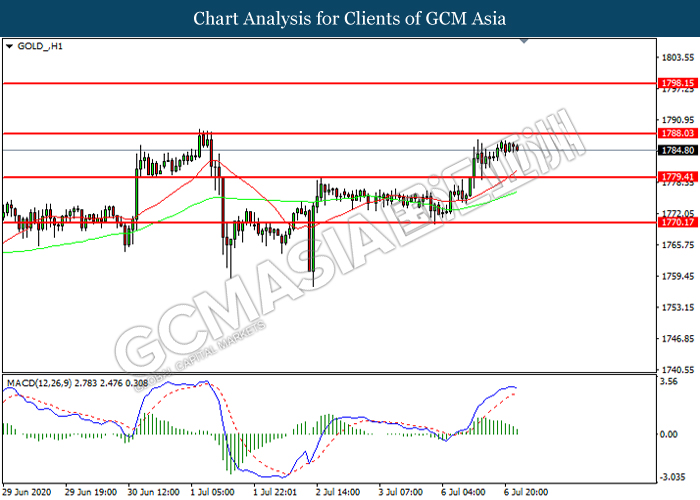700x500 pixels.
Task: Click the 2 Jul 14:00 time label
Action: [337, 492]
